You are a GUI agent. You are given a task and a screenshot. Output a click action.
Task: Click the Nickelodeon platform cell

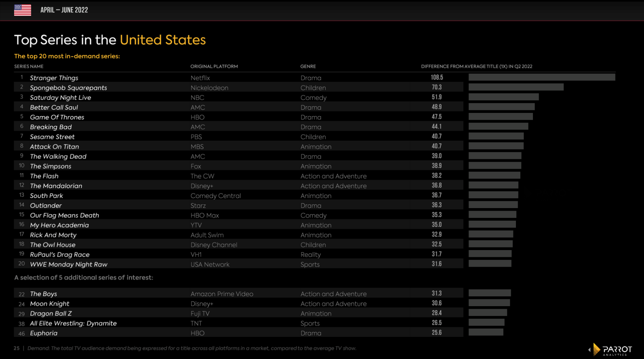click(209, 88)
